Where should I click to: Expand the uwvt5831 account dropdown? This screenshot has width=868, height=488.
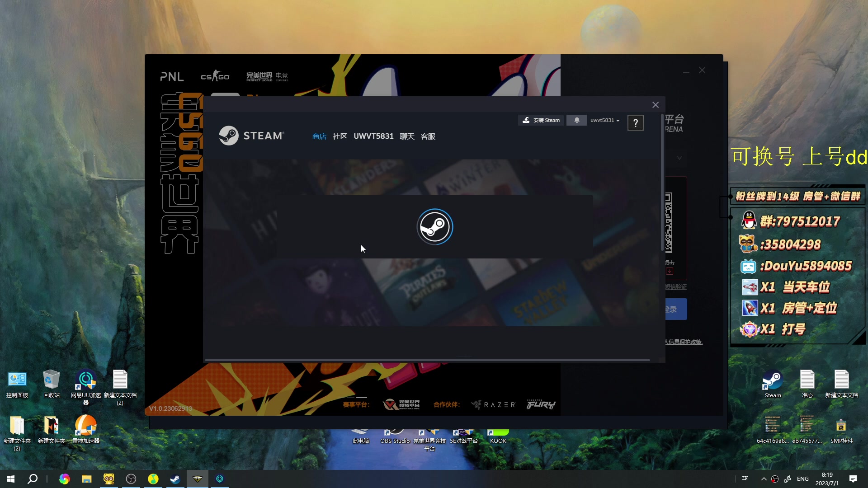click(605, 120)
